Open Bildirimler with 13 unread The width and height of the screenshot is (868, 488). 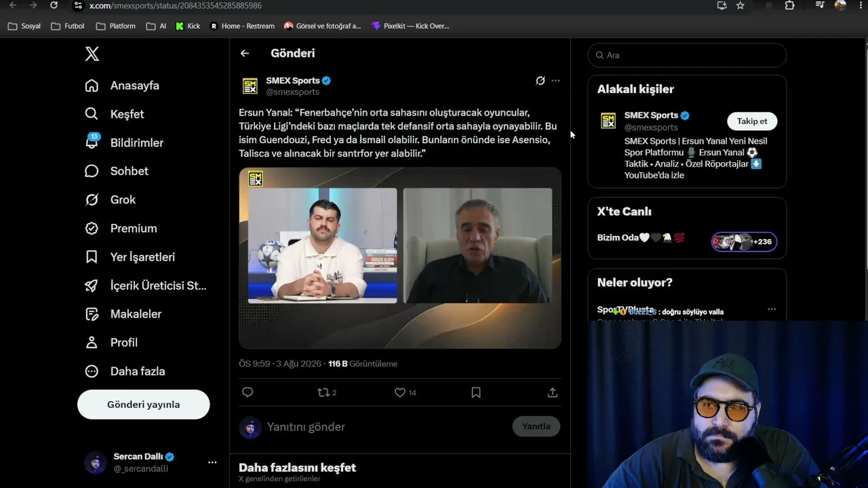pyautogui.click(x=124, y=142)
